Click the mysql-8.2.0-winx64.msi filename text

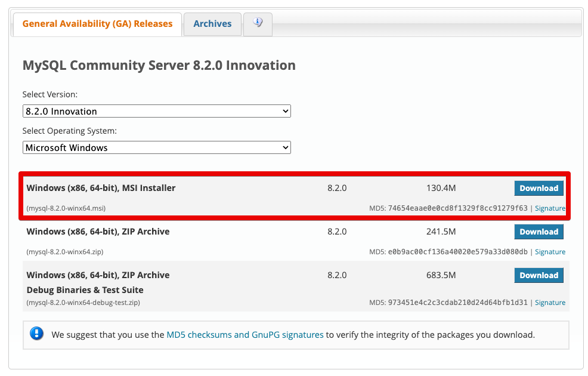click(66, 208)
